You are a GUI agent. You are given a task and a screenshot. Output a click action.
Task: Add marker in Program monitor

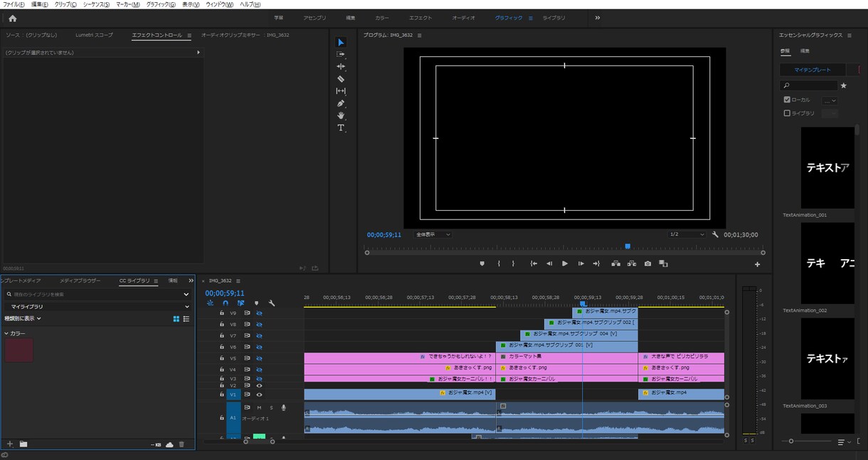coord(482,263)
